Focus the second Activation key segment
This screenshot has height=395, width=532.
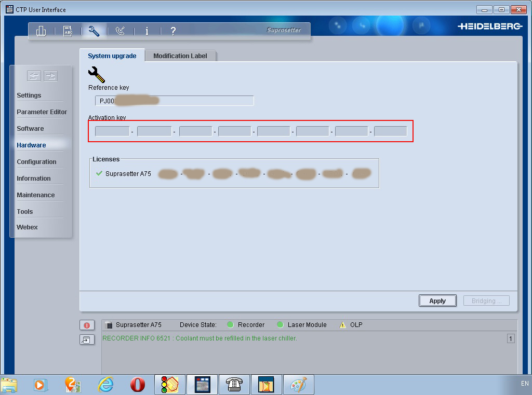click(154, 131)
